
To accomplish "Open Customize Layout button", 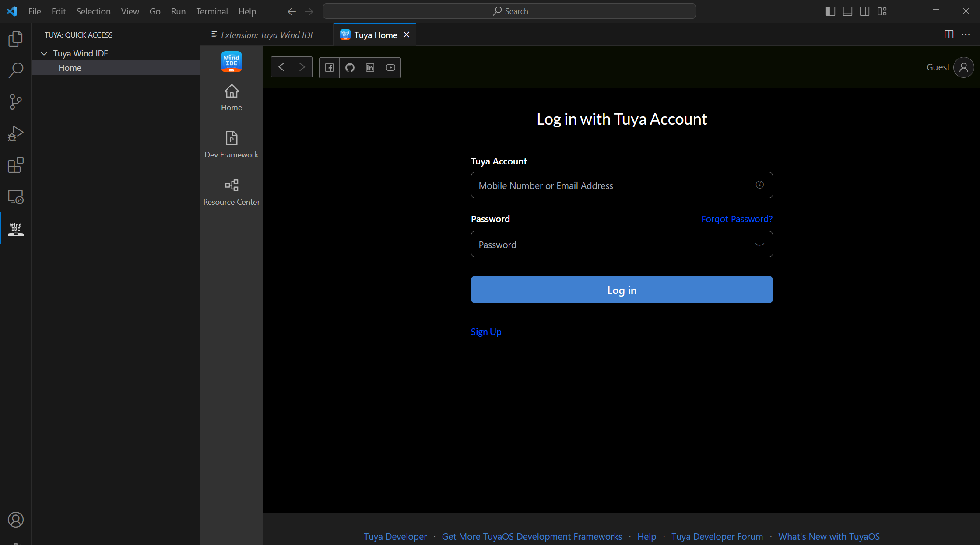I will pos(882,11).
